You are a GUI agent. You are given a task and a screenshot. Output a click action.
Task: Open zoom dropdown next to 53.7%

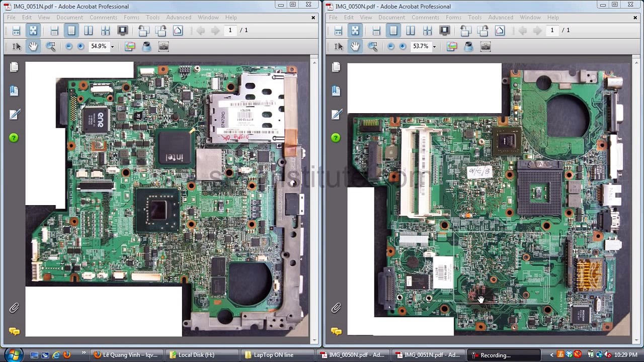click(x=434, y=47)
